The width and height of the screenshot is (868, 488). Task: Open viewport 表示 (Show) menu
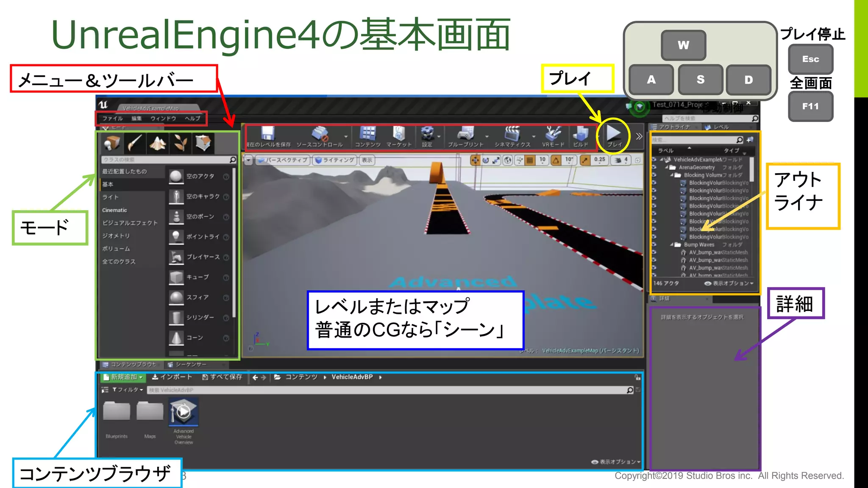point(367,160)
